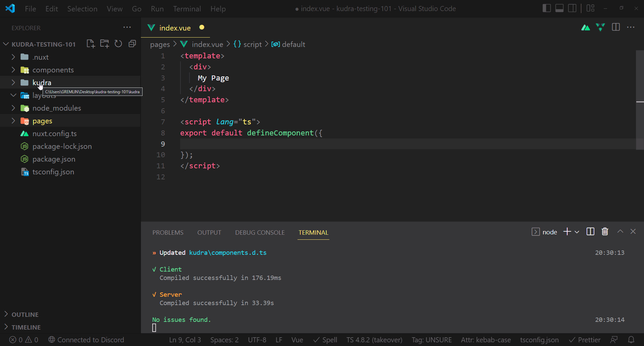Open the Run menu
Image resolution: width=644 pixels, height=346 pixels.
click(x=157, y=9)
